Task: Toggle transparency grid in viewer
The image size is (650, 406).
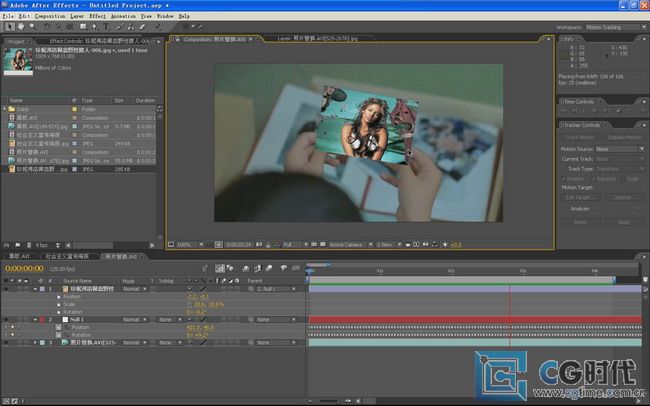Action: [323, 245]
